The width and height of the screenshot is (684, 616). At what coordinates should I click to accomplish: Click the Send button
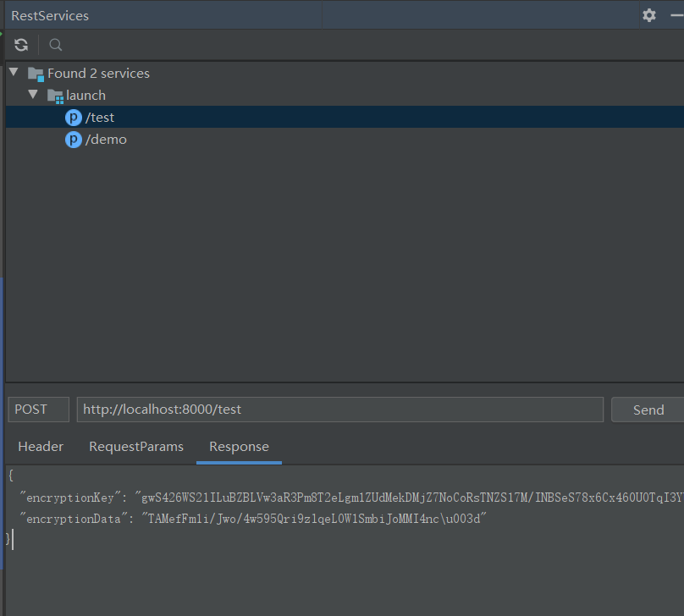tap(648, 410)
